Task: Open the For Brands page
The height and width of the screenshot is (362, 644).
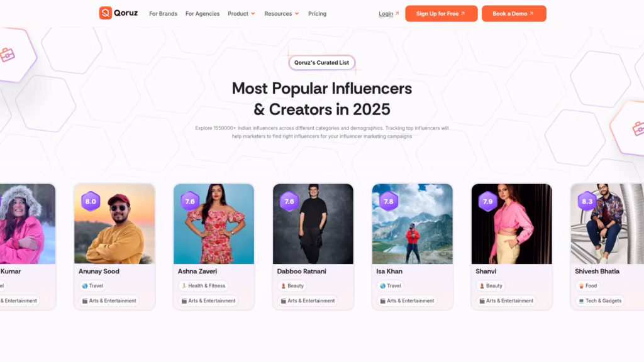Action: tap(163, 14)
